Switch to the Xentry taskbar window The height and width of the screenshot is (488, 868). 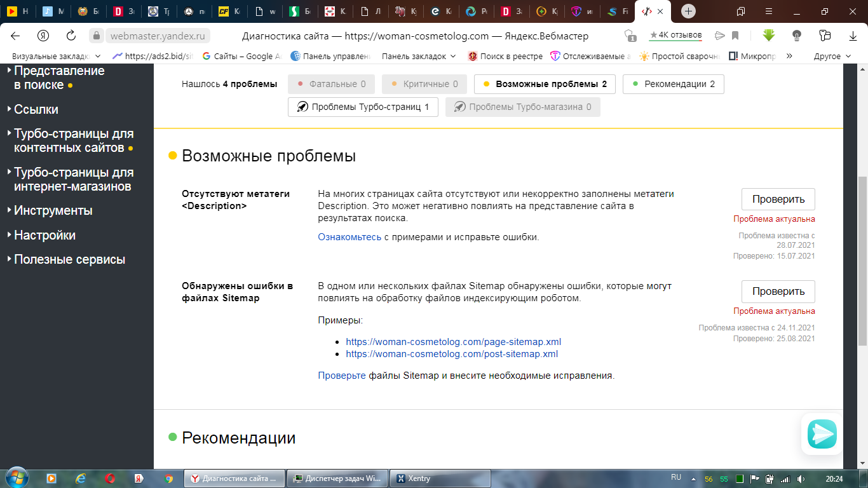pos(440,478)
